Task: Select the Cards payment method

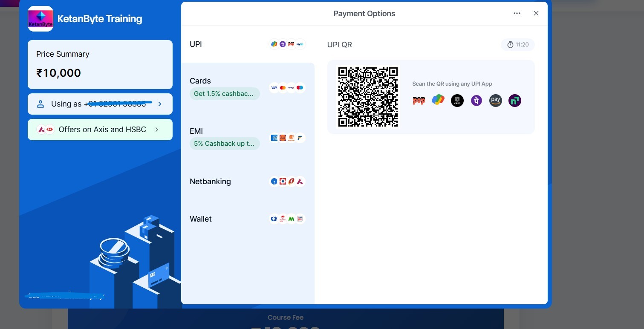Action: tap(248, 88)
